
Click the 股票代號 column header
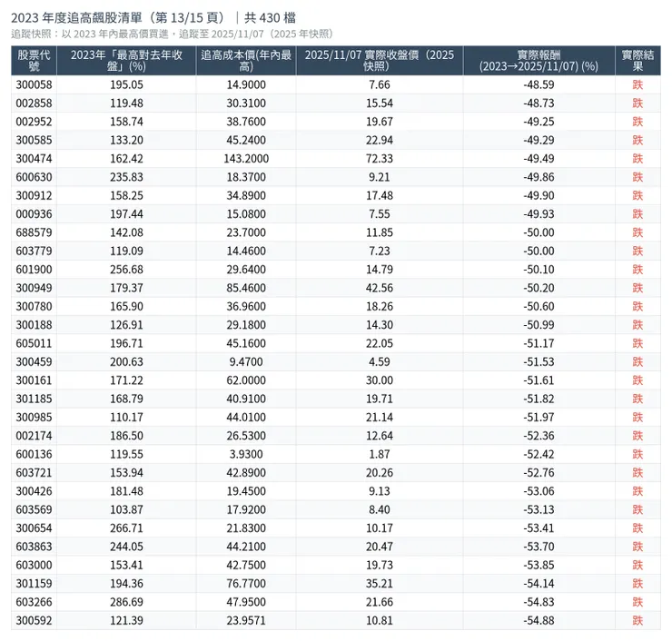point(34,61)
